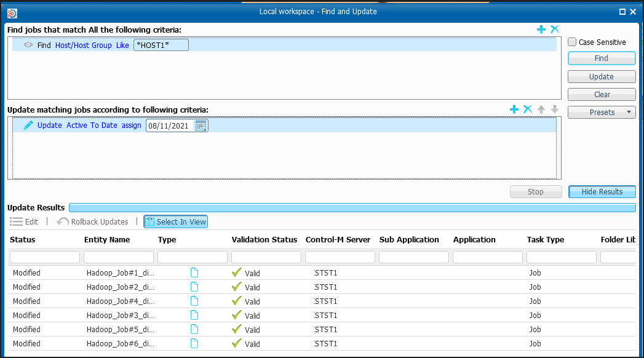Move update criterion up with arrow icon
The height and width of the screenshot is (358, 644).
[x=541, y=109]
